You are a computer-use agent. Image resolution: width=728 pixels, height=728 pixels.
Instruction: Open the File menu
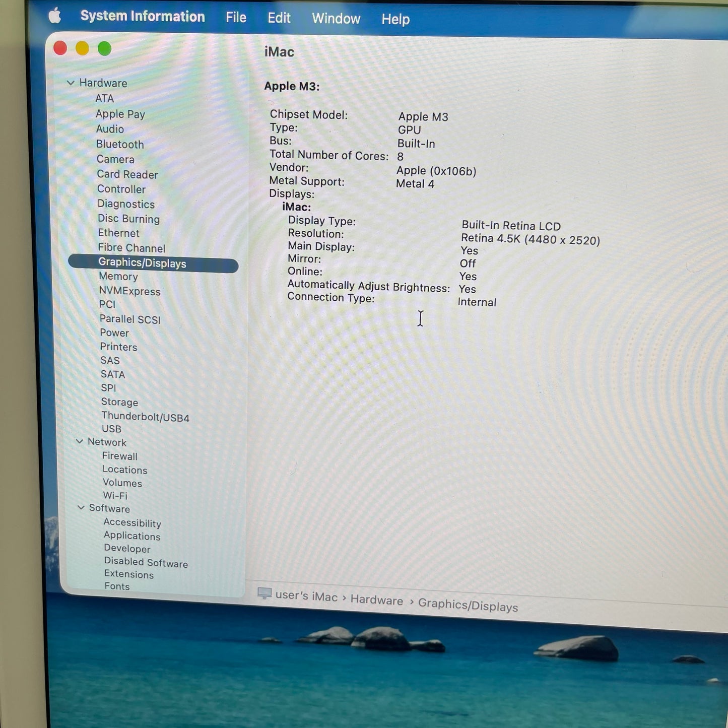[x=236, y=18]
